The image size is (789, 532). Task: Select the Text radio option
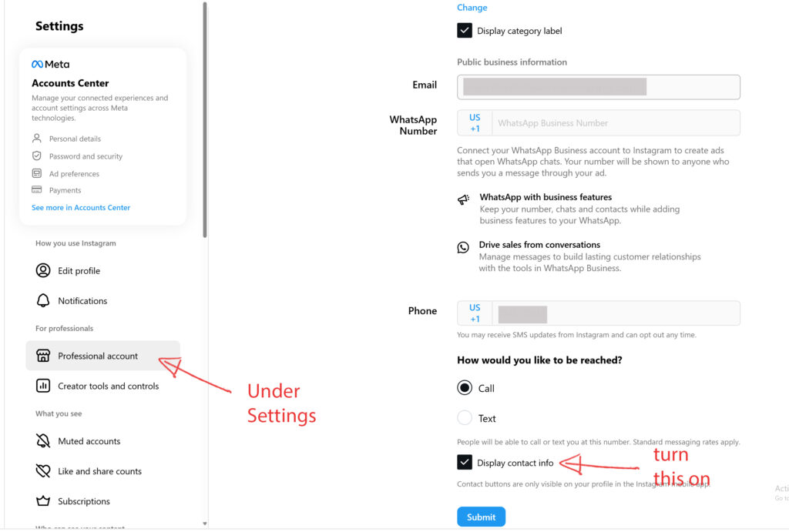point(465,418)
